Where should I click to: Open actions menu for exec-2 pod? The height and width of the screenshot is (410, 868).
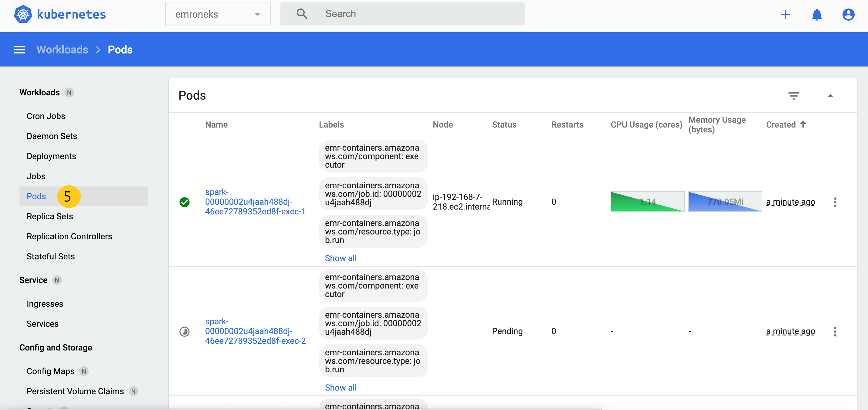click(x=835, y=331)
